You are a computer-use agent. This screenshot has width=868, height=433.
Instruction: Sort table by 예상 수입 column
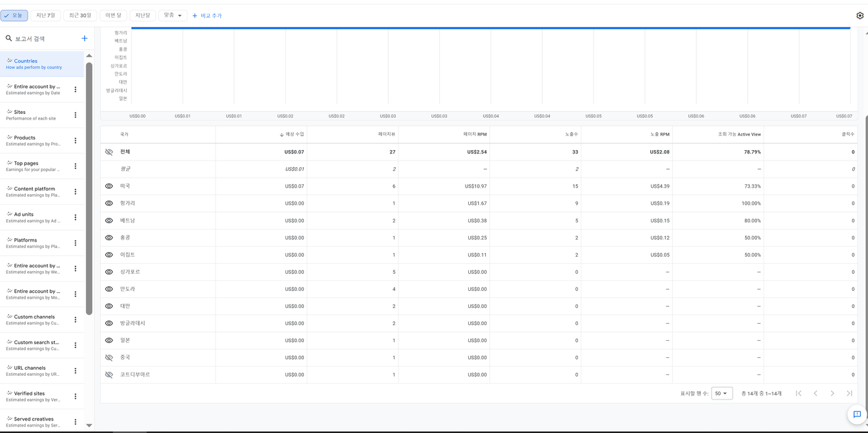[x=294, y=134]
